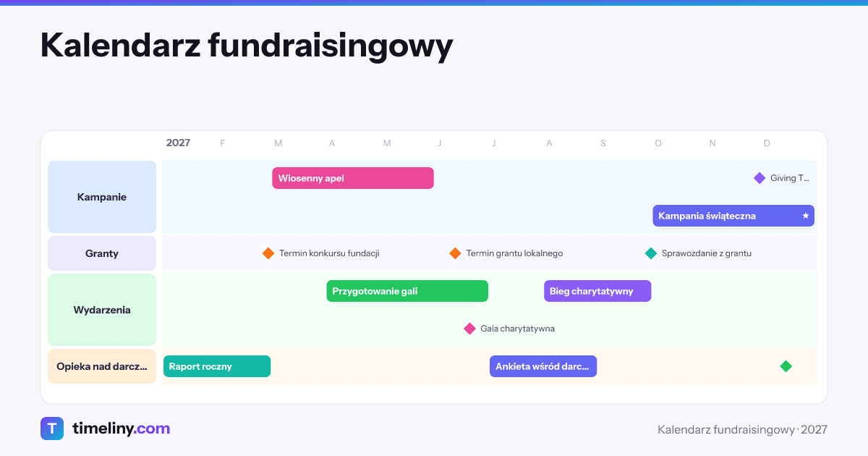Select the green diamond in Opieka nad darcz... row
Screen dimensions: 868x456
[x=786, y=366]
